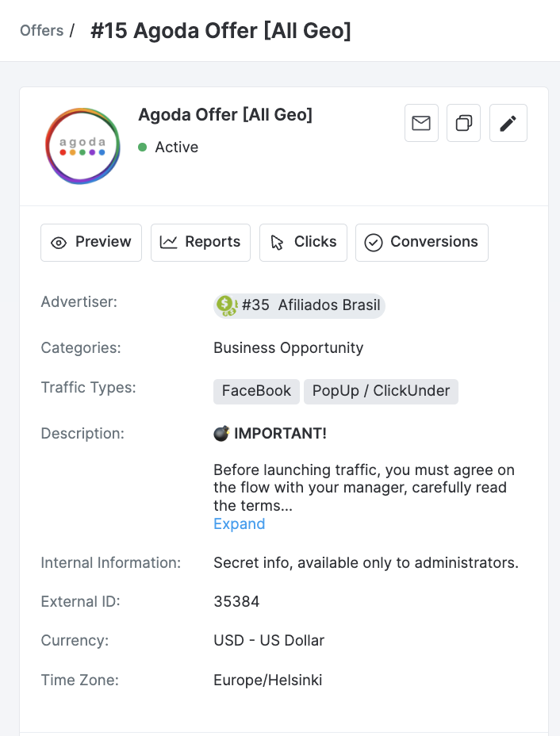Viewport: 560px width, 736px height.
Task: Open the Reports button
Action: click(x=201, y=242)
